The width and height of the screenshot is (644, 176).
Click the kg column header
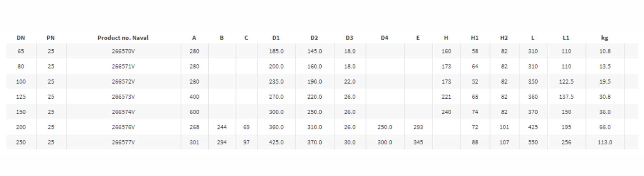604,38
